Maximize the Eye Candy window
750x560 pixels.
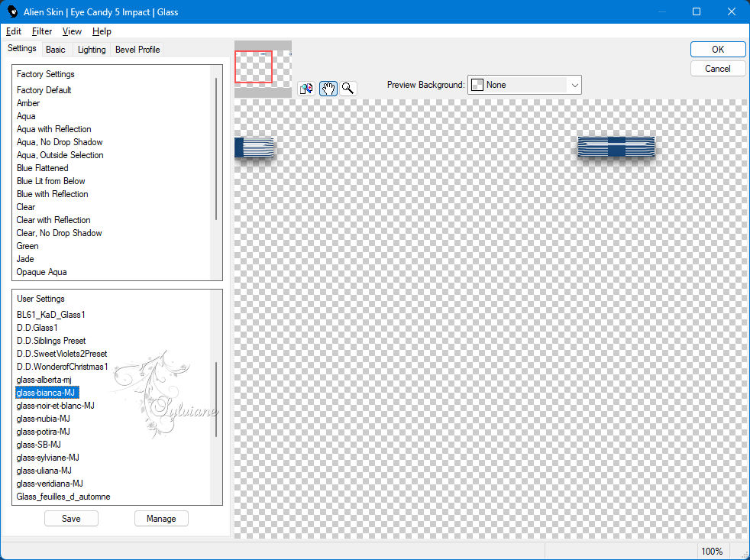(697, 11)
